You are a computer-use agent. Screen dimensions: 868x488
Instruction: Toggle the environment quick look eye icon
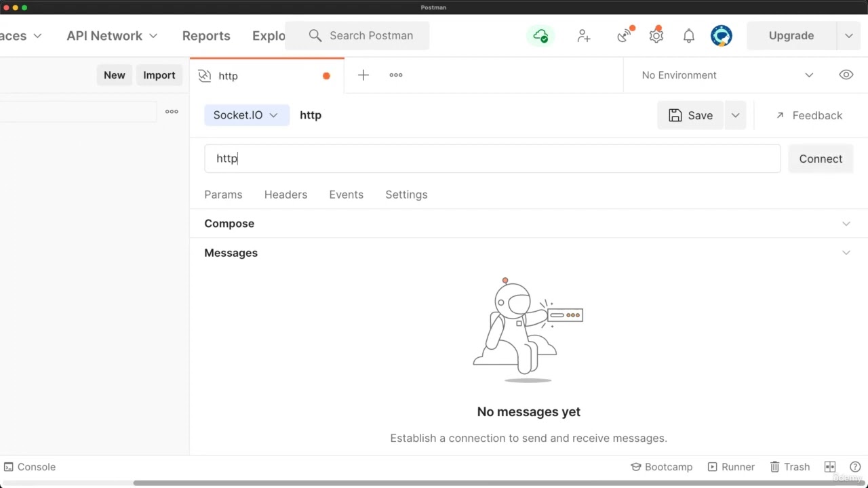[x=846, y=75]
